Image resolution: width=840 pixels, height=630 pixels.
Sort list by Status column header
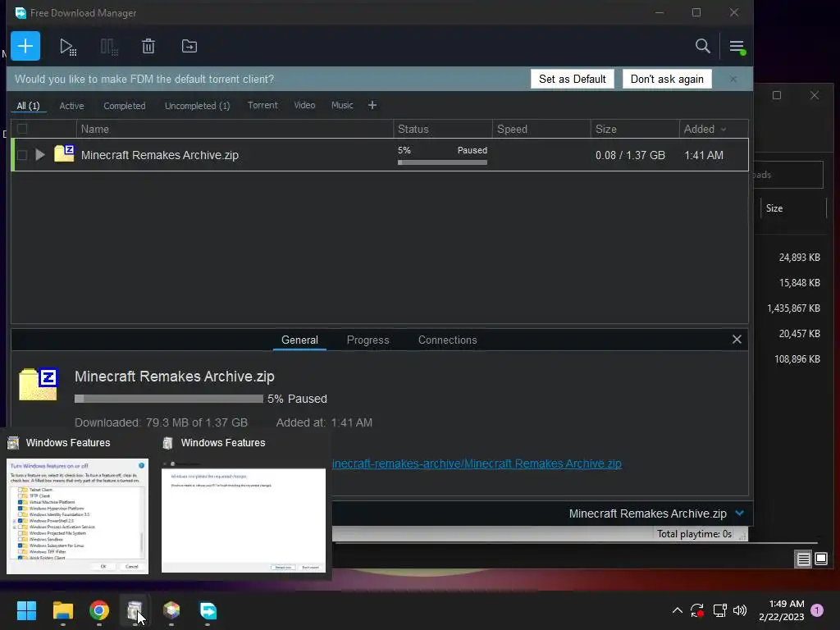(443, 129)
